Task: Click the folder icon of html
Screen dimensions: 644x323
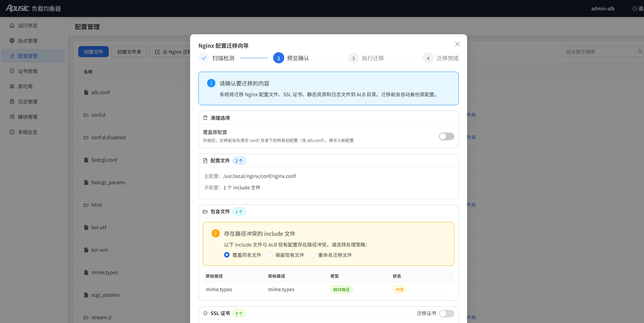Action: (x=86, y=205)
